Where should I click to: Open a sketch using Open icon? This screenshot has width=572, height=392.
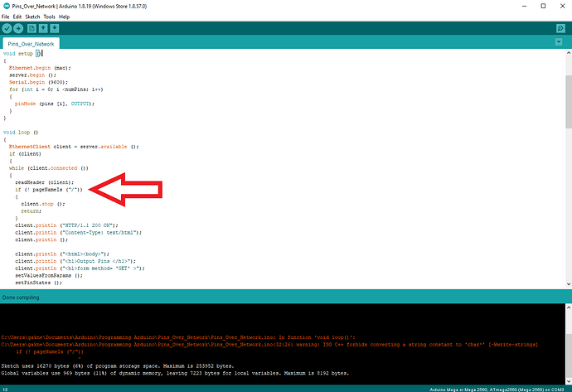pyautogui.click(x=43, y=28)
